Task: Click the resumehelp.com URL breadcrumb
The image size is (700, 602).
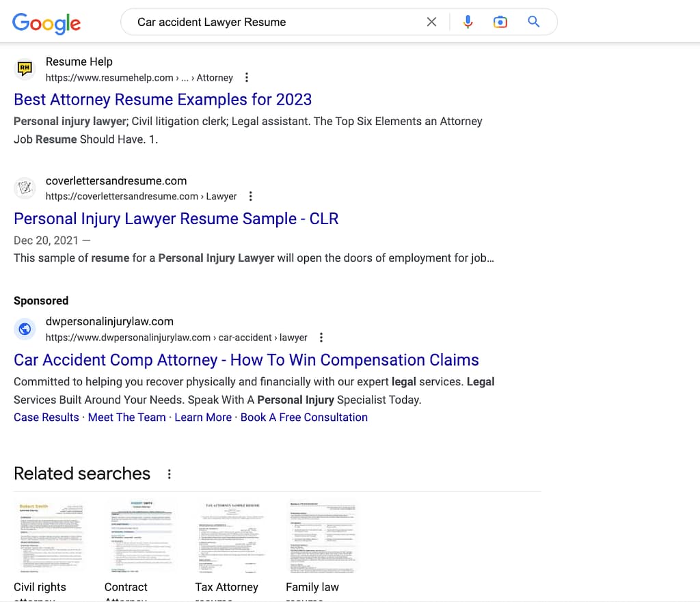Action: click(x=139, y=78)
